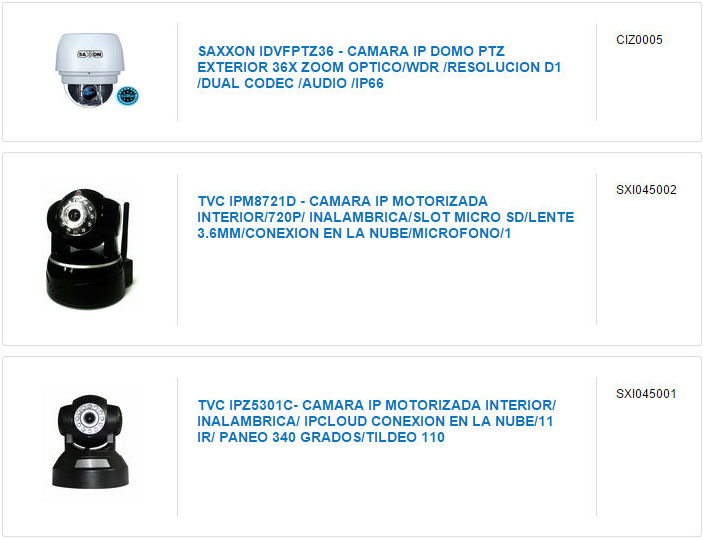View the TVC IPZ5301C camera product image
The width and height of the screenshot is (703, 539).
(91, 442)
